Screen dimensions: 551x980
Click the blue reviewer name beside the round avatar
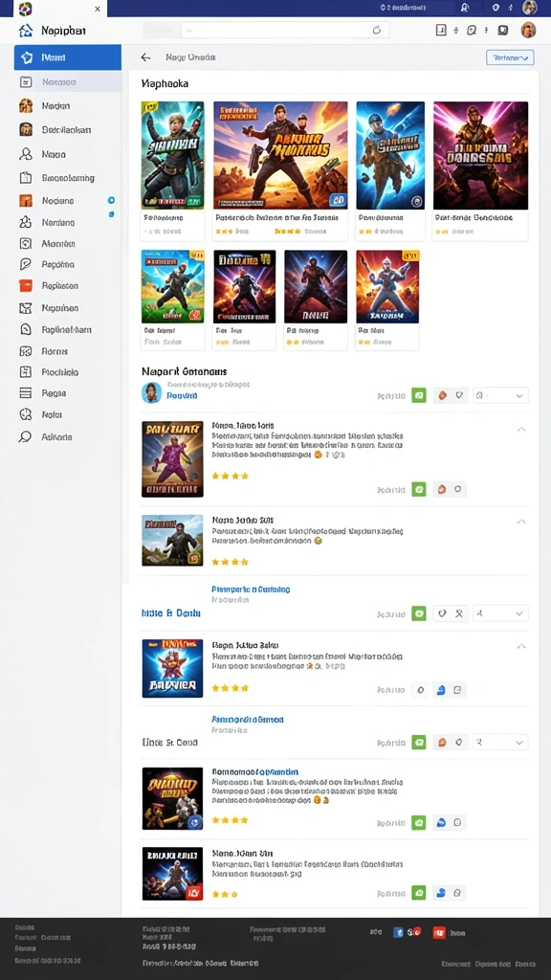182,395
